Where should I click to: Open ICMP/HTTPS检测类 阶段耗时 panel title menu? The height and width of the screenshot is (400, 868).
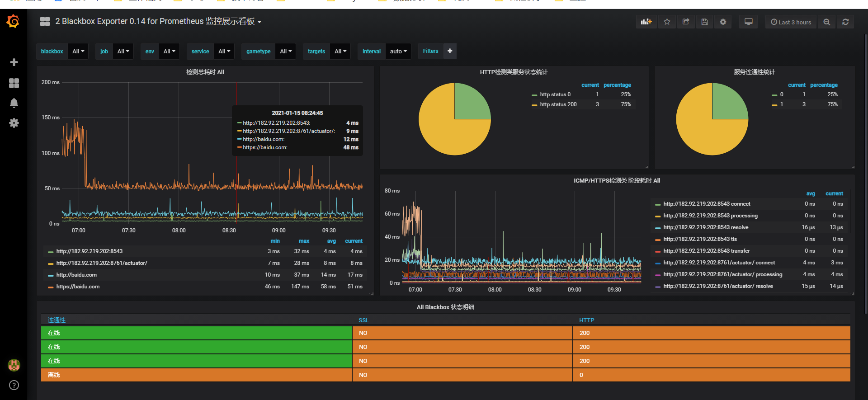(617, 180)
